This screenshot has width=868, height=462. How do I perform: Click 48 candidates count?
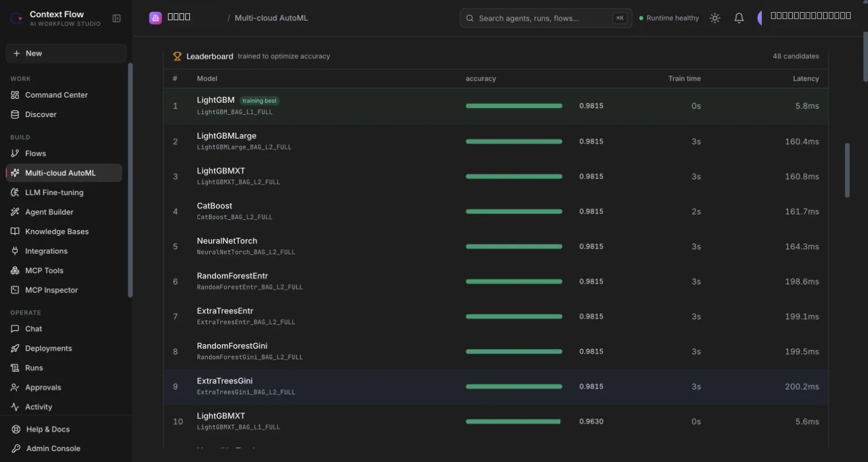click(796, 57)
